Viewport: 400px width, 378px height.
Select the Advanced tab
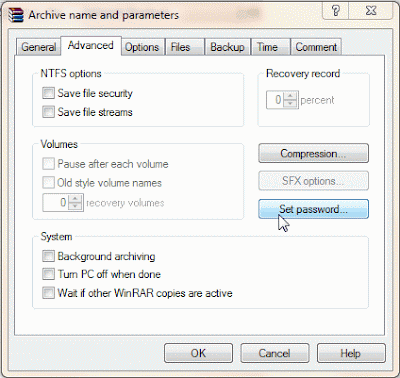pos(91,45)
